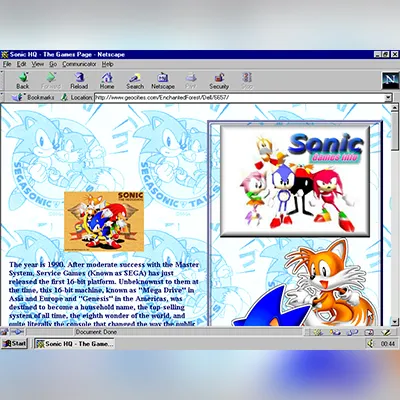
Task: Click the scroll down arrow
Action: (394, 322)
